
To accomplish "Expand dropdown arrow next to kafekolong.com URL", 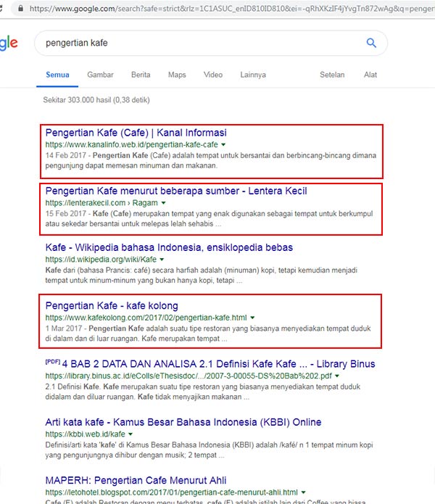I will coord(252,318).
